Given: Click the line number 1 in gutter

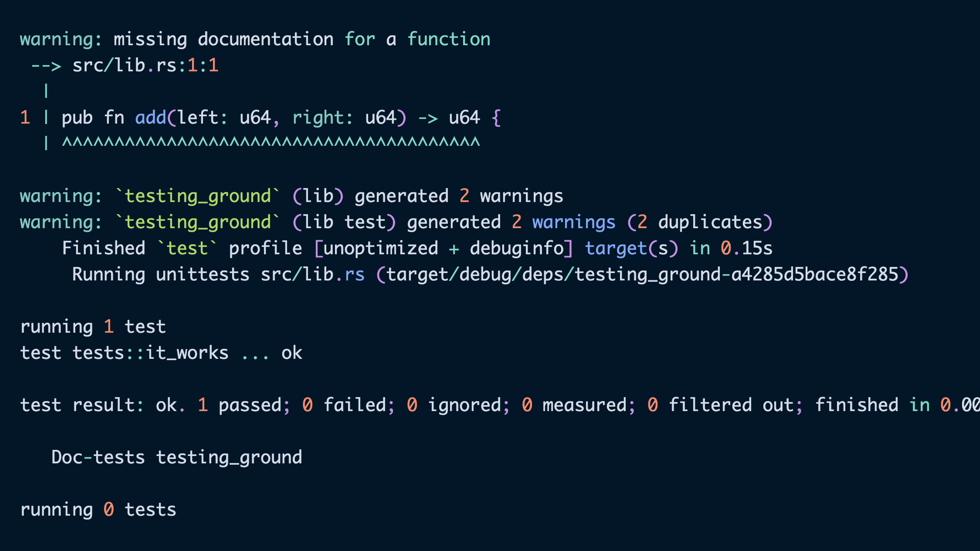Looking at the screenshot, I should 25,118.
